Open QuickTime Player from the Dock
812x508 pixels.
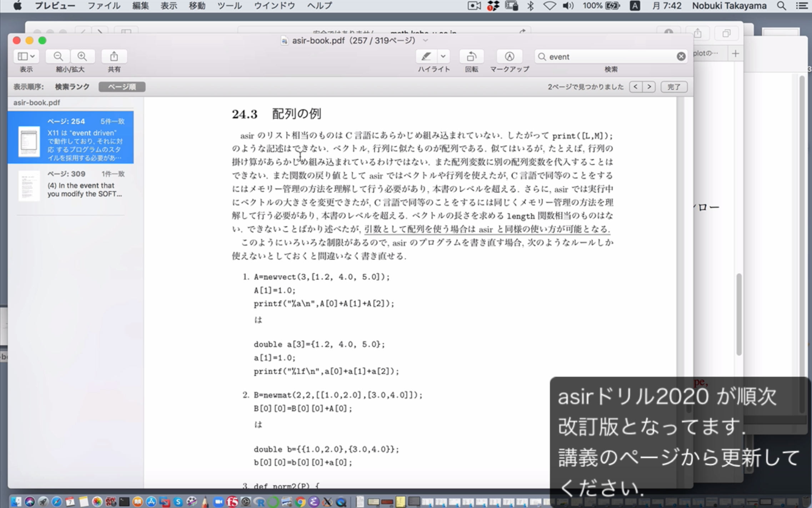click(341, 502)
